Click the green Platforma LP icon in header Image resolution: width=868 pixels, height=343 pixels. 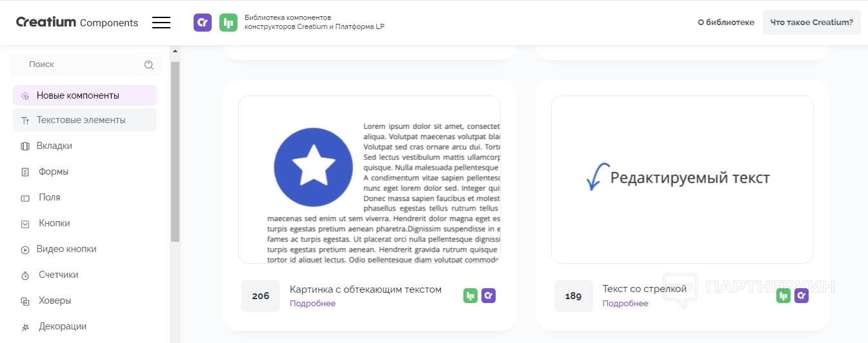[228, 23]
